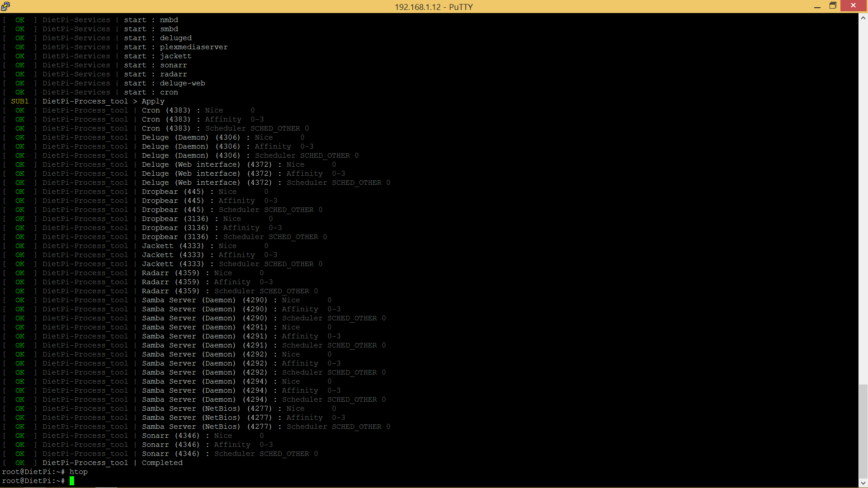Click the 192.168.1.12 - PuTTY title bar

click(x=433, y=7)
